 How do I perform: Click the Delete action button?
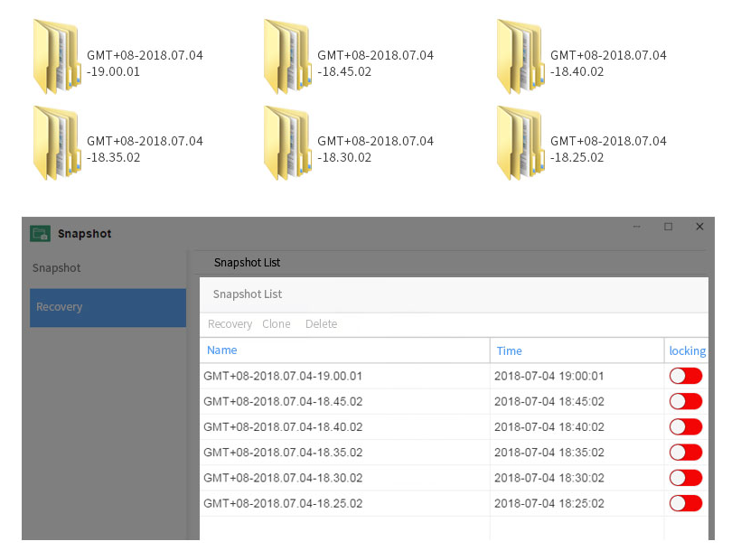point(321,324)
